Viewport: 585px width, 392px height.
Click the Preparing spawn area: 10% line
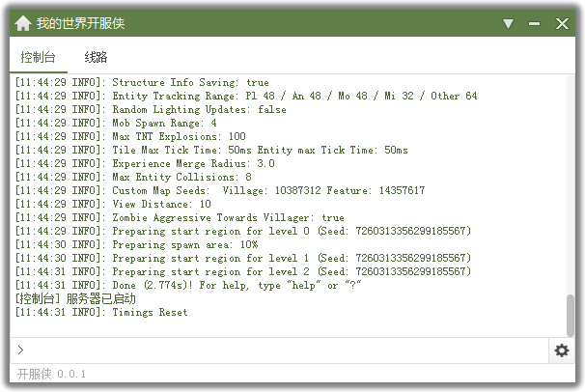point(136,244)
